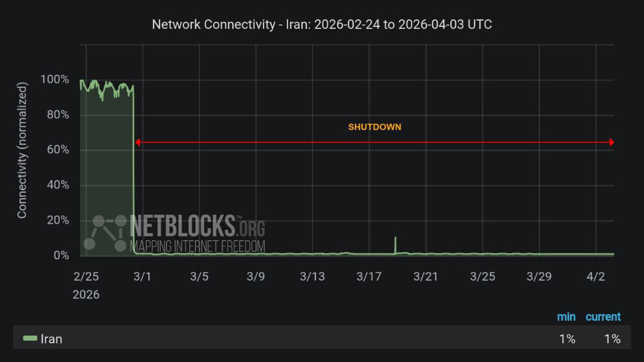Click the 'min' legend column header
644x362 pixels.
[566, 317]
